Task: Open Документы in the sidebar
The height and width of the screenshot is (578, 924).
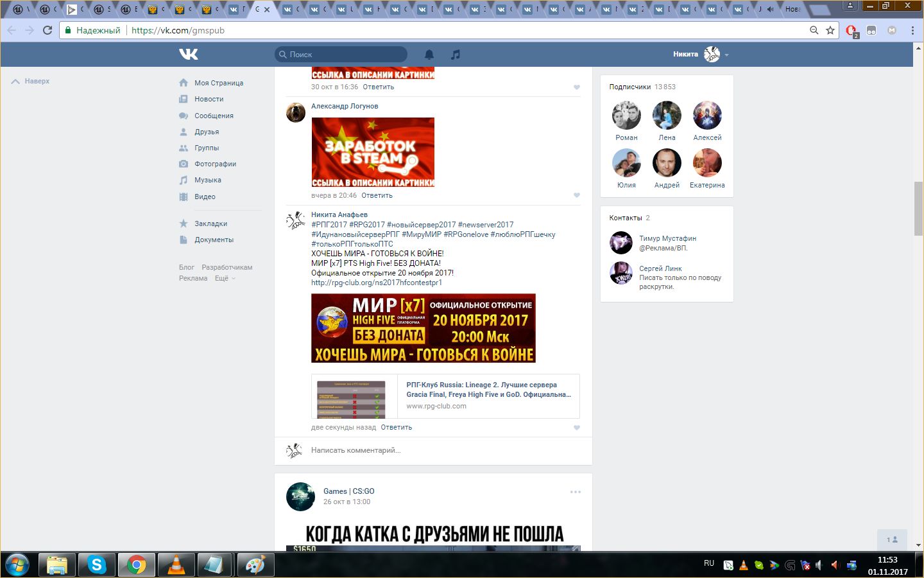Action: pos(214,240)
